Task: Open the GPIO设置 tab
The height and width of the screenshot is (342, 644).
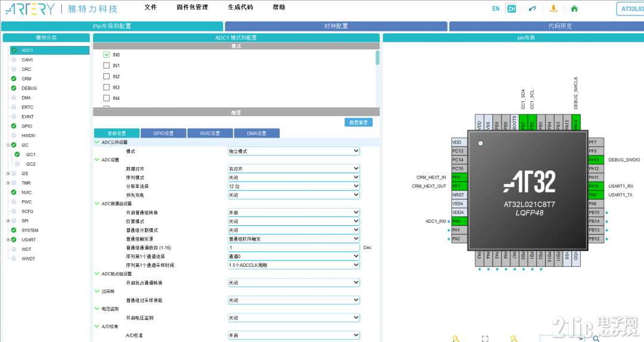Action: [163, 133]
